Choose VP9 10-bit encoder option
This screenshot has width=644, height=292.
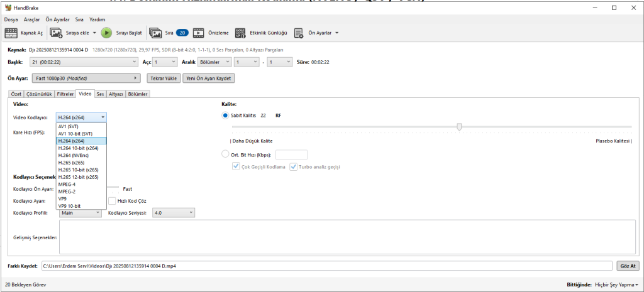coord(81,205)
